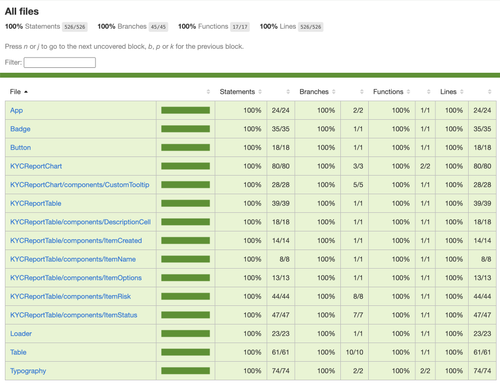Click the App row coverage bar
The image size is (500, 383).
point(186,110)
